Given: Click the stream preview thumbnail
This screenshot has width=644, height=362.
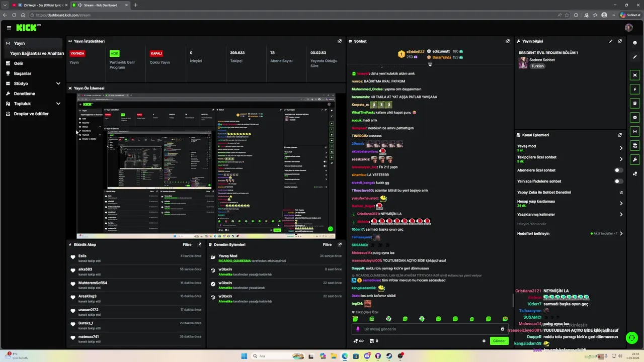Looking at the screenshot, I should (206, 166).
